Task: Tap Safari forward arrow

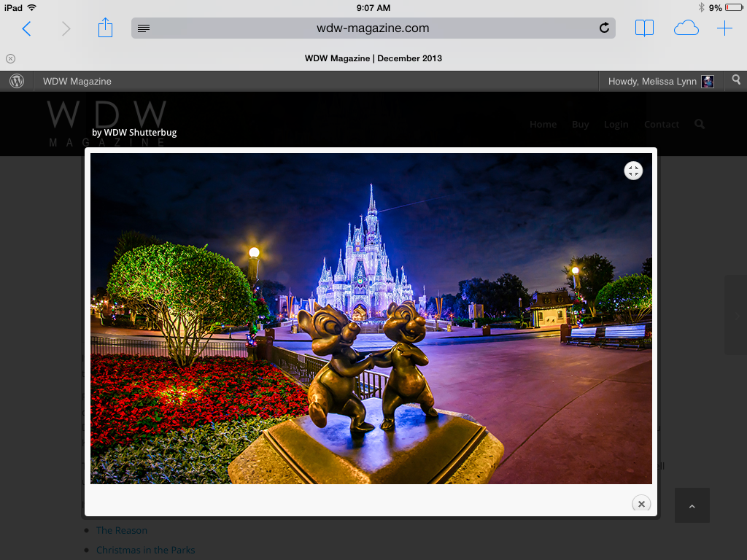Action: tap(66, 28)
